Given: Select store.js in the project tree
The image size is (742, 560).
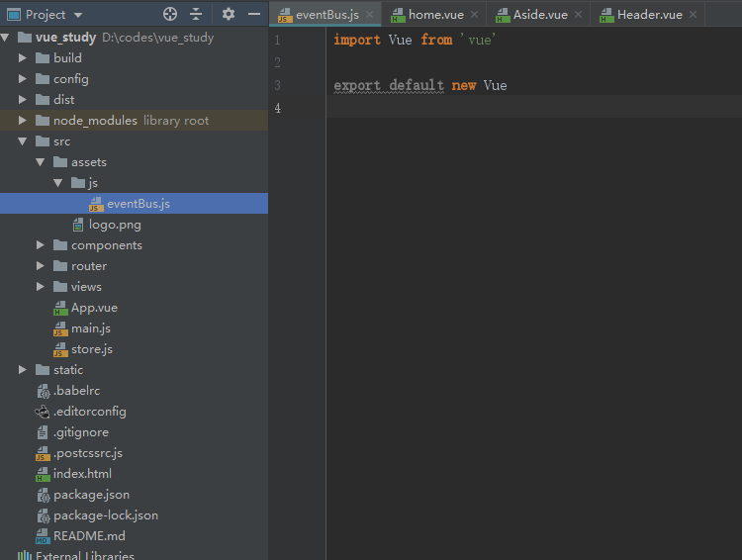Looking at the screenshot, I should [92, 349].
